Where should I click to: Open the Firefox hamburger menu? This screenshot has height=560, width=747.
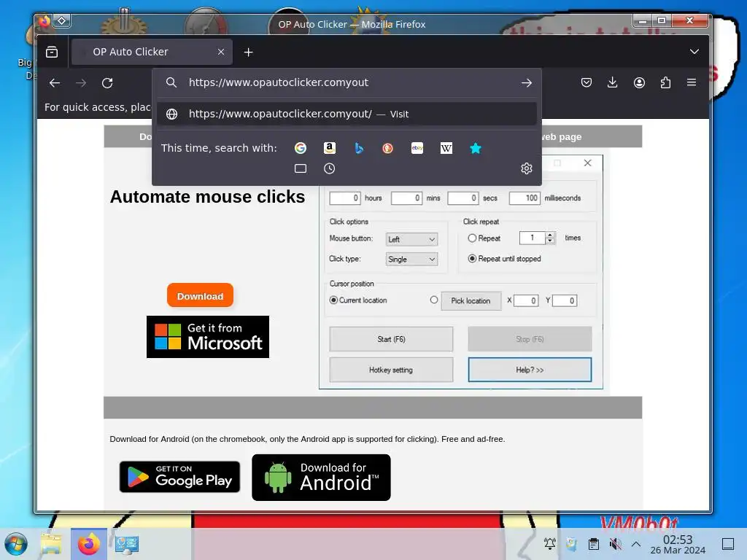click(x=692, y=82)
